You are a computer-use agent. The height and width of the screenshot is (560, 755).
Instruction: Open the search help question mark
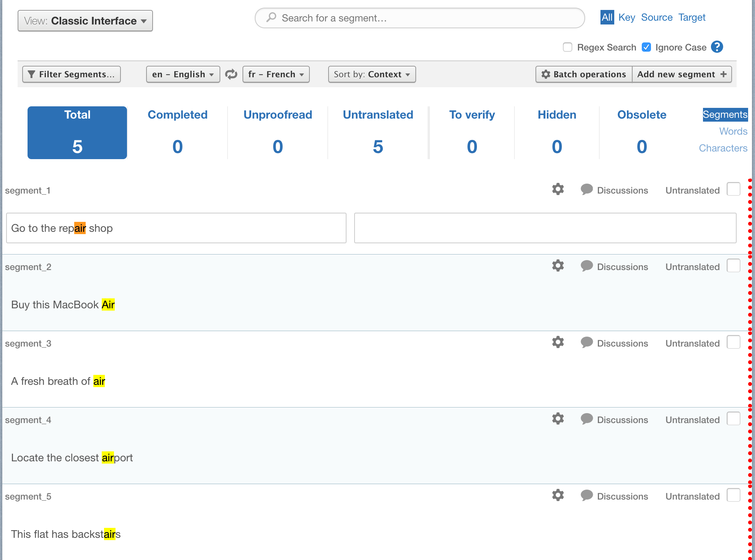[x=717, y=47]
